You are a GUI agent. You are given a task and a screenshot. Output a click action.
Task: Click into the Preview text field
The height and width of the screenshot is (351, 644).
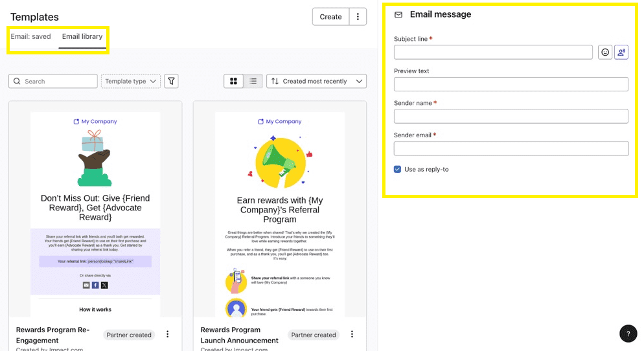point(511,84)
